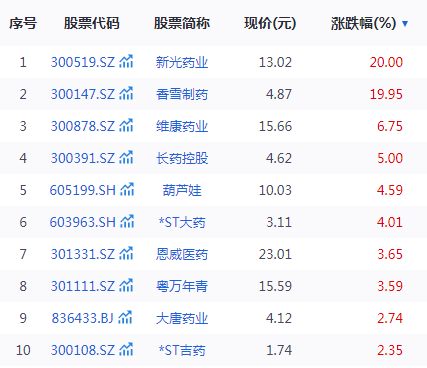Open stock link 香雪制药
Image resolution: width=427 pixels, height=368 pixels.
pos(182,94)
